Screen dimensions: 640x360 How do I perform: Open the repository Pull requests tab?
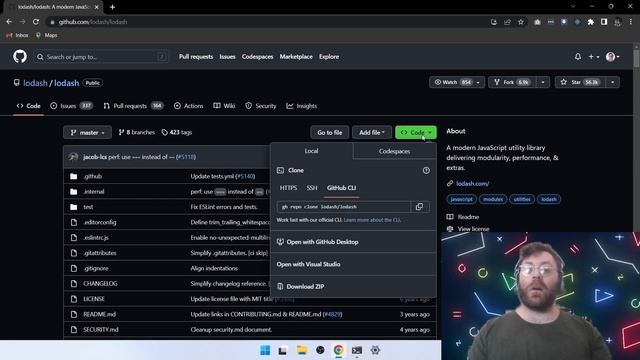[133, 106]
